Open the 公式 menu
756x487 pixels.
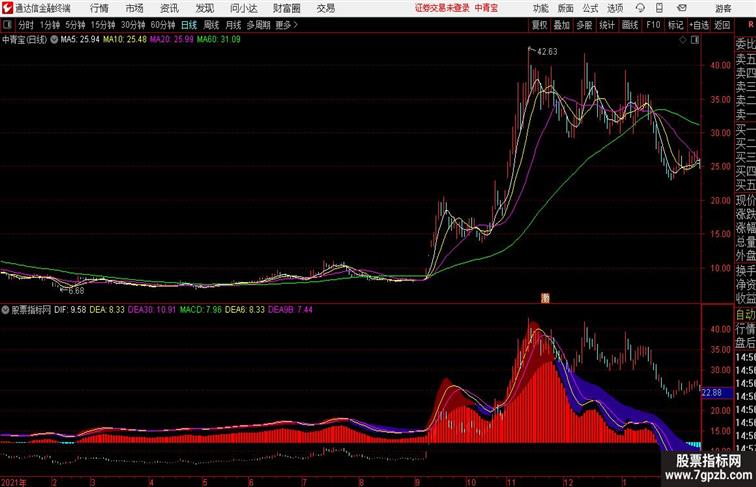[x=590, y=8]
